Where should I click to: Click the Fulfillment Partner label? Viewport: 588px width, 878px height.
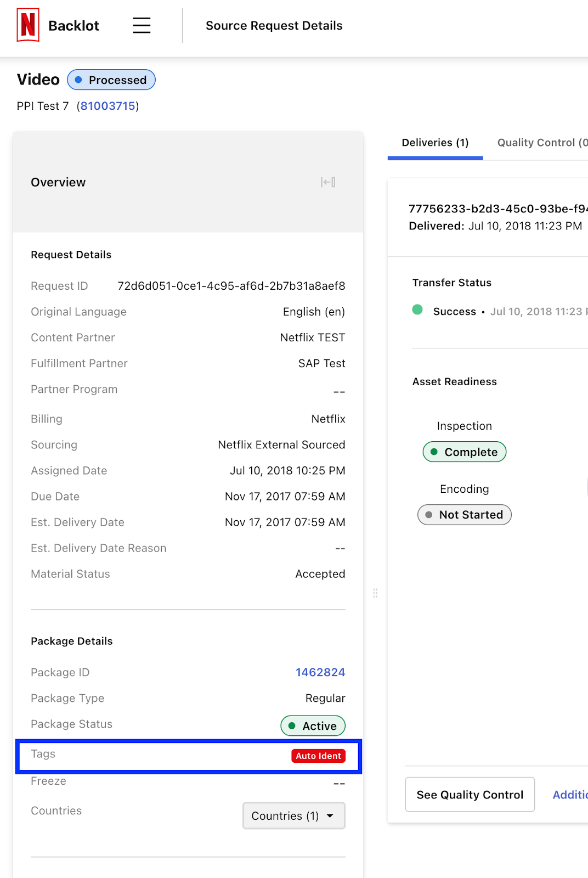pyautogui.click(x=79, y=363)
